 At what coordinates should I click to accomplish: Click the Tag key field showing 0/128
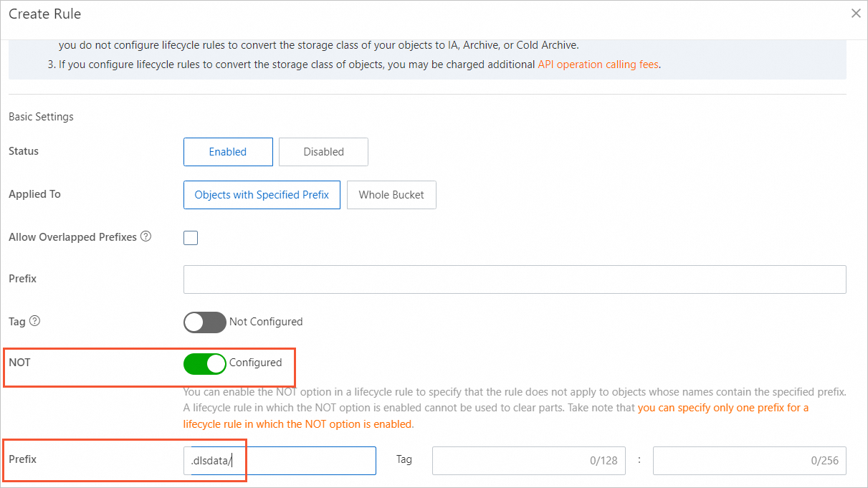[529, 461]
